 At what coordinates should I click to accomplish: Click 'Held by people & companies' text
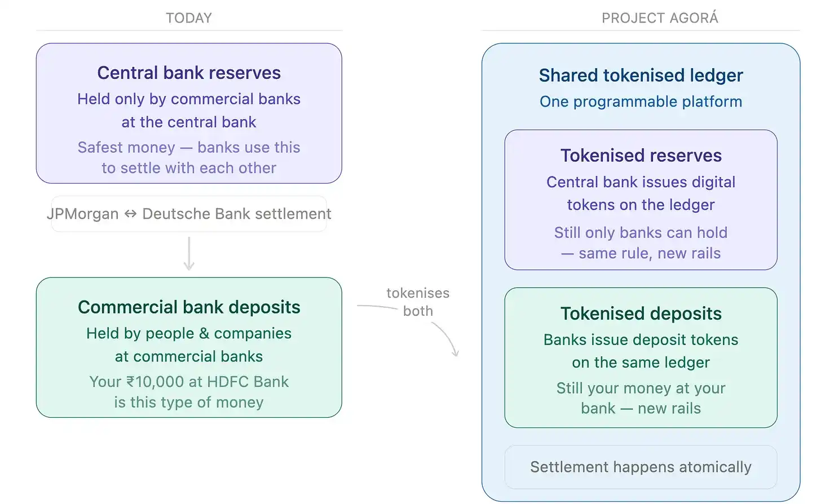(x=189, y=333)
